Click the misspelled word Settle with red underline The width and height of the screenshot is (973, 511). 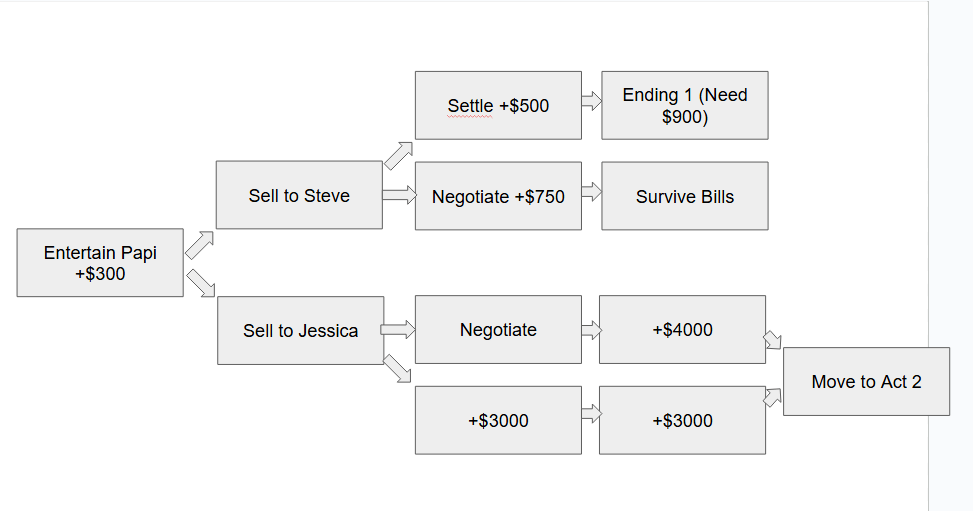470,106
